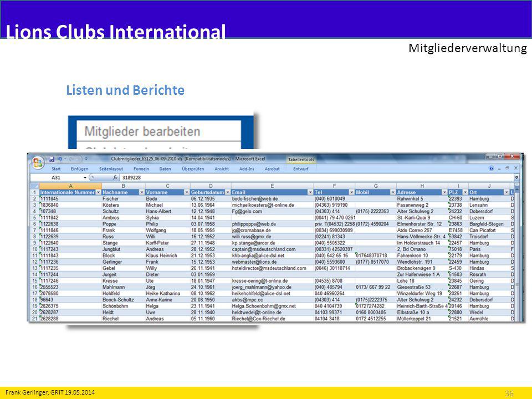Select the address Brobackervägen 9
The height and width of the screenshot is (399, 532).
tap(416, 268)
